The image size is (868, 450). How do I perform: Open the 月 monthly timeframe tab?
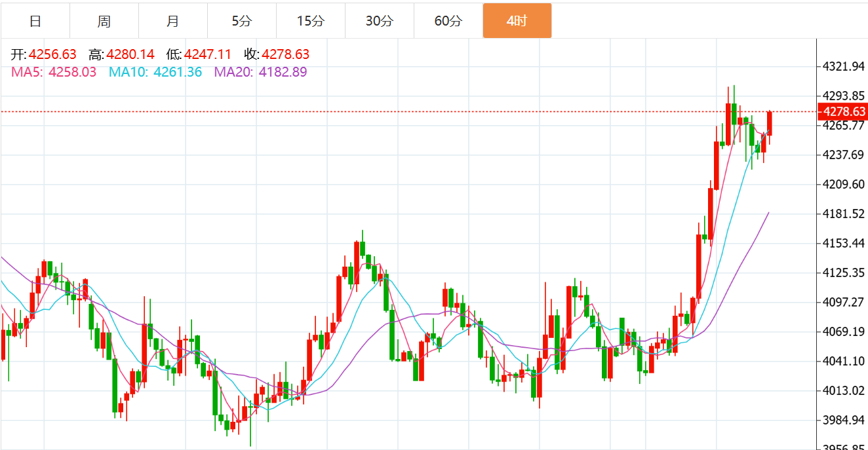pos(173,21)
